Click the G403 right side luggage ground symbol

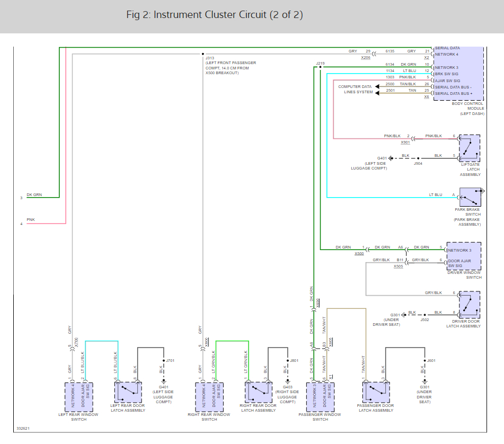(x=287, y=381)
